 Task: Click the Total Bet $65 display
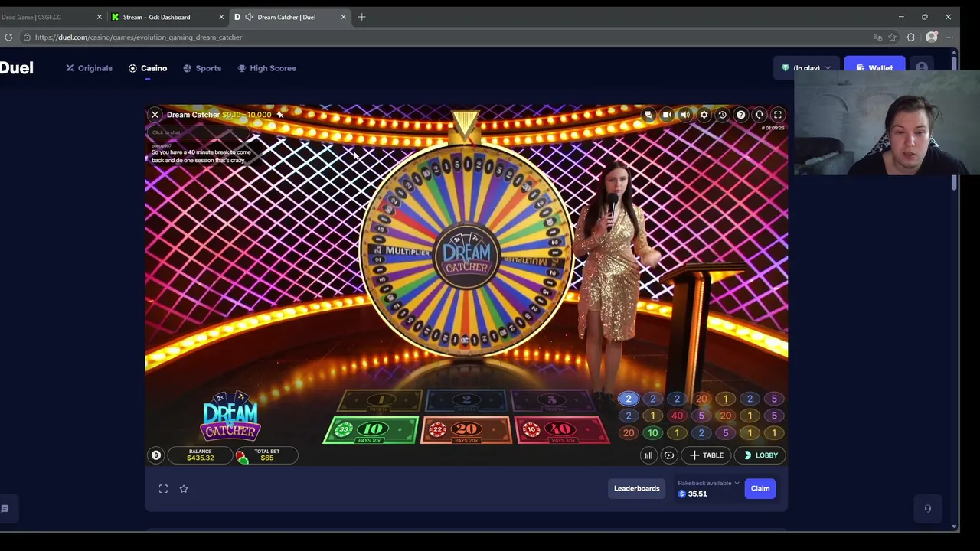(266, 455)
